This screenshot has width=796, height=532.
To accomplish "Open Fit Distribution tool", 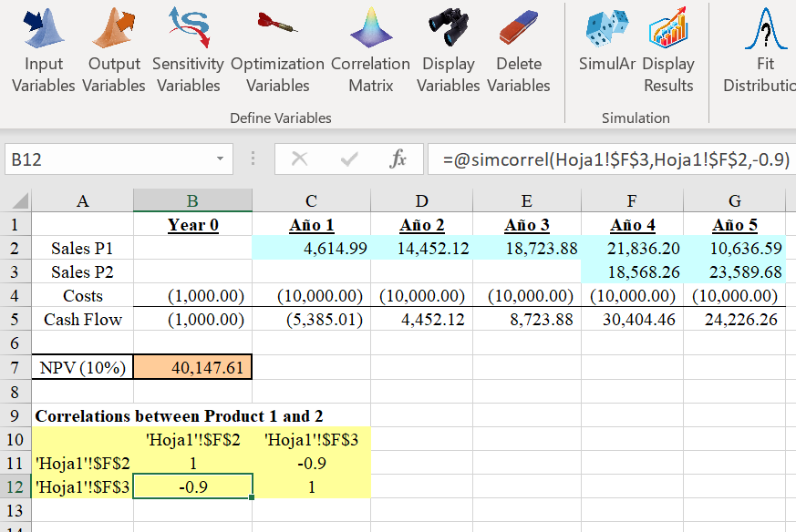I will pyautogui.click(x=761, y=50).
